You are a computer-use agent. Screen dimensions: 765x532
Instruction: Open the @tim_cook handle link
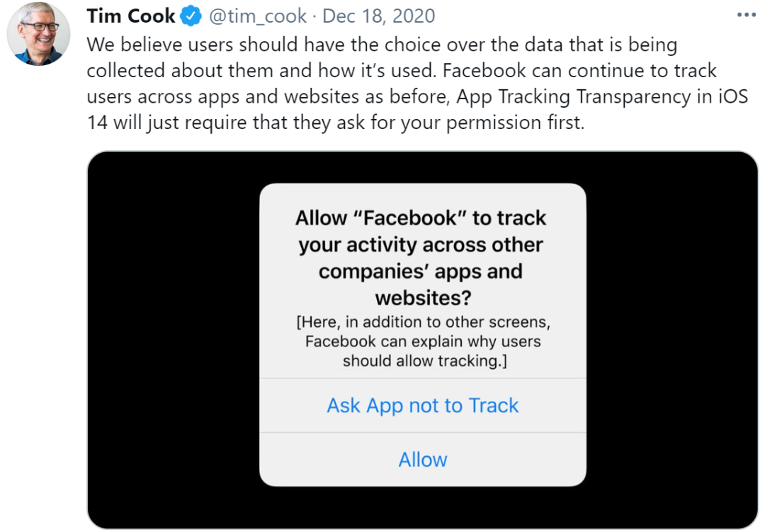point(258,16)
